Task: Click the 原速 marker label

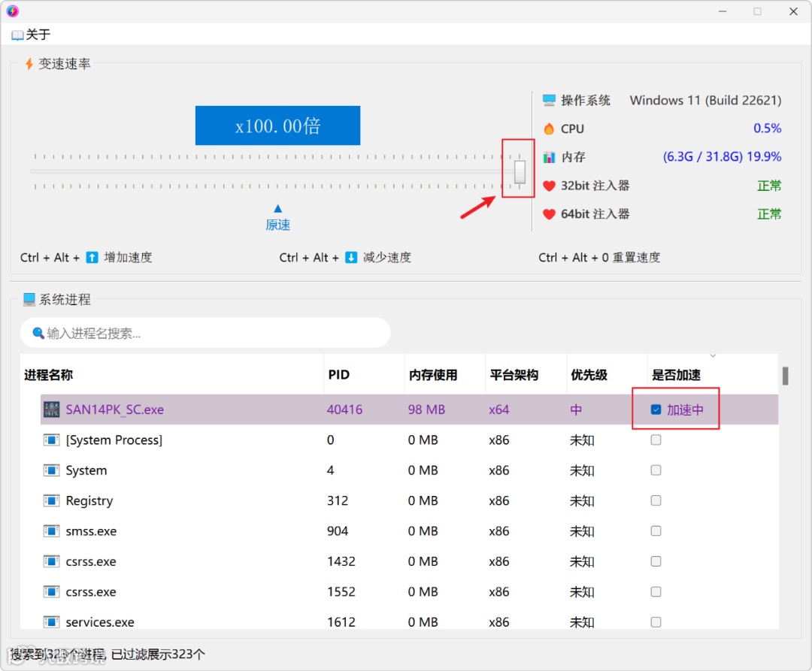Action: click(x=277, y=225)
